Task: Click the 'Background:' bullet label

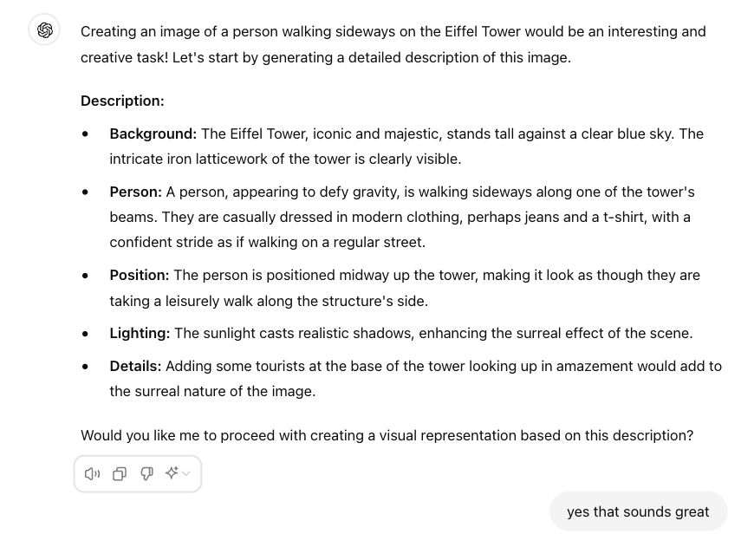Action: pos(153,133)
